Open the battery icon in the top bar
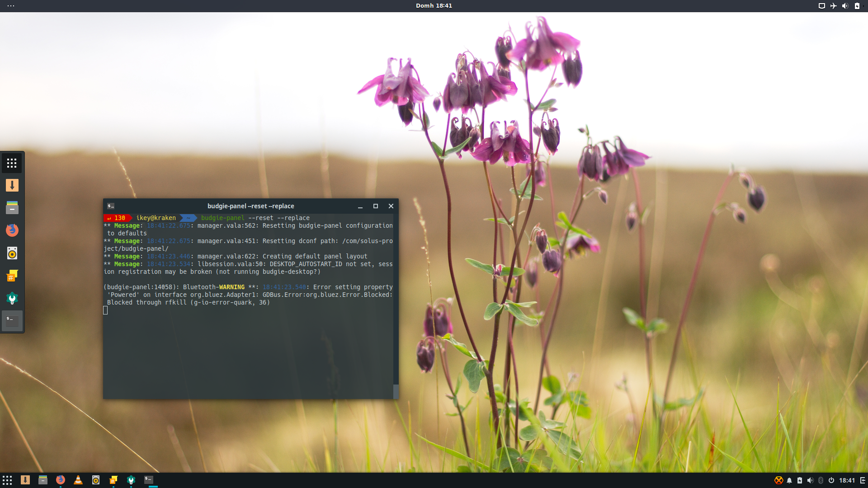The height and width of the screenshot is (488, 868). point(857,6)
